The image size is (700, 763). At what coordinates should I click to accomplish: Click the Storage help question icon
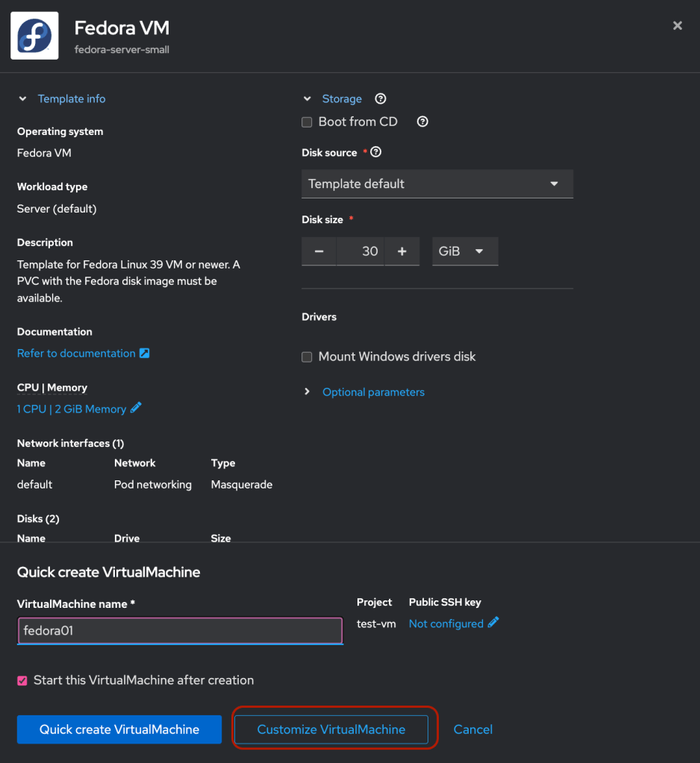[x=381, y=98]
